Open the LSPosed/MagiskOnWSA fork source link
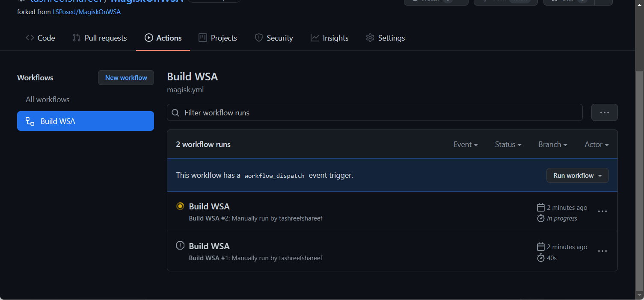The image size is (644, 300). [86, 12]
